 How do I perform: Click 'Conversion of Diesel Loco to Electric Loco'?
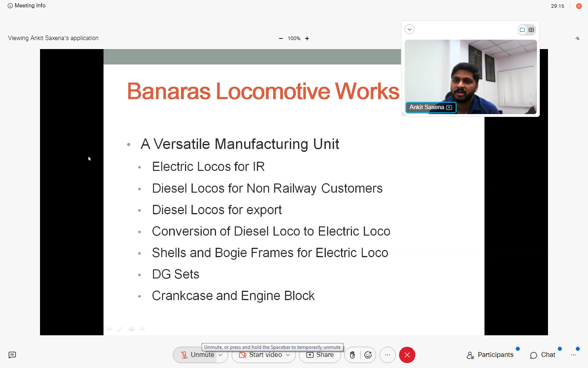[271, 231]
